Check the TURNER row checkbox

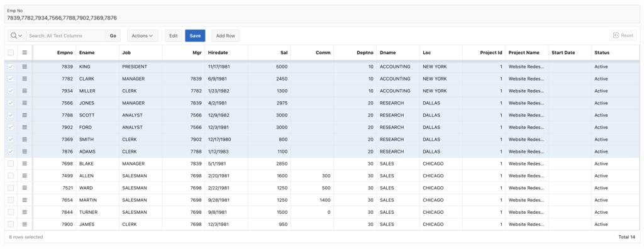pos(11,213)
